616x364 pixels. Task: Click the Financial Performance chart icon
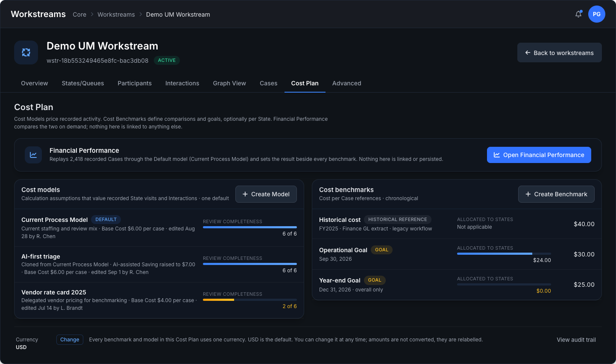tap(33, 155)
